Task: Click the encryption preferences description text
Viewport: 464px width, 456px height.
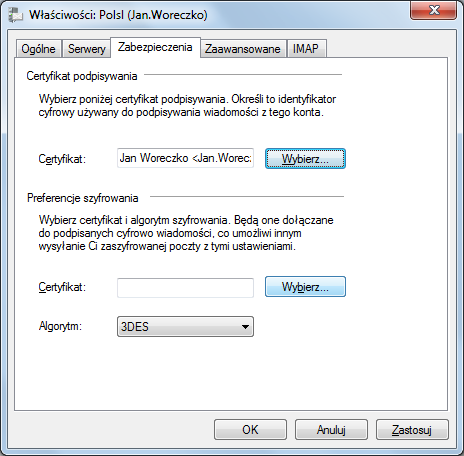Action: click(x=186, y=233)
